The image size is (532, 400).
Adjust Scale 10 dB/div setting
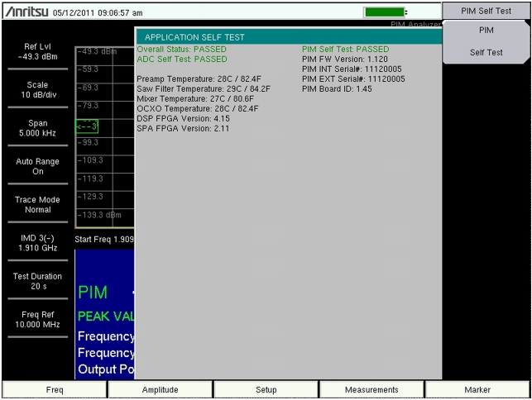pyautogui.click(x=38, y=90)
